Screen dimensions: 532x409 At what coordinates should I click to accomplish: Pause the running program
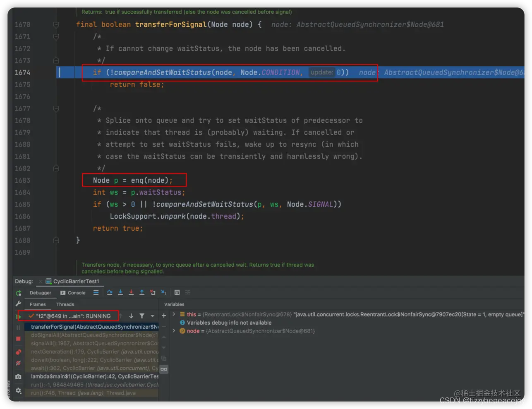pos(18,328)
